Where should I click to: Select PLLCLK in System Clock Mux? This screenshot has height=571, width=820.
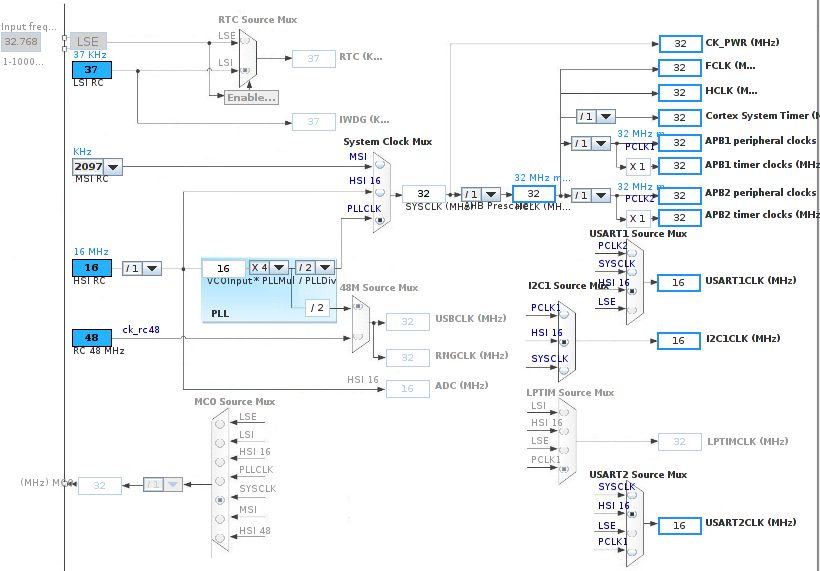point(380,221)
